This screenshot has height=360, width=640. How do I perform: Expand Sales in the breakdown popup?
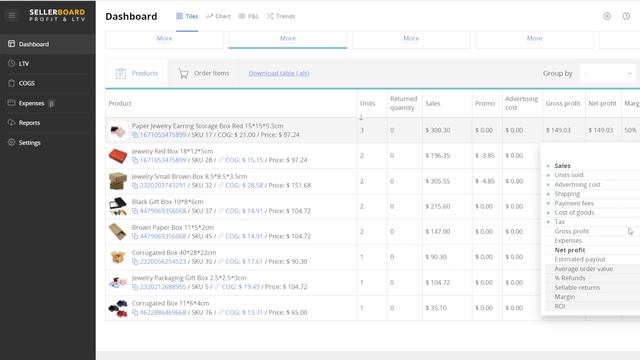coord(548,166)
